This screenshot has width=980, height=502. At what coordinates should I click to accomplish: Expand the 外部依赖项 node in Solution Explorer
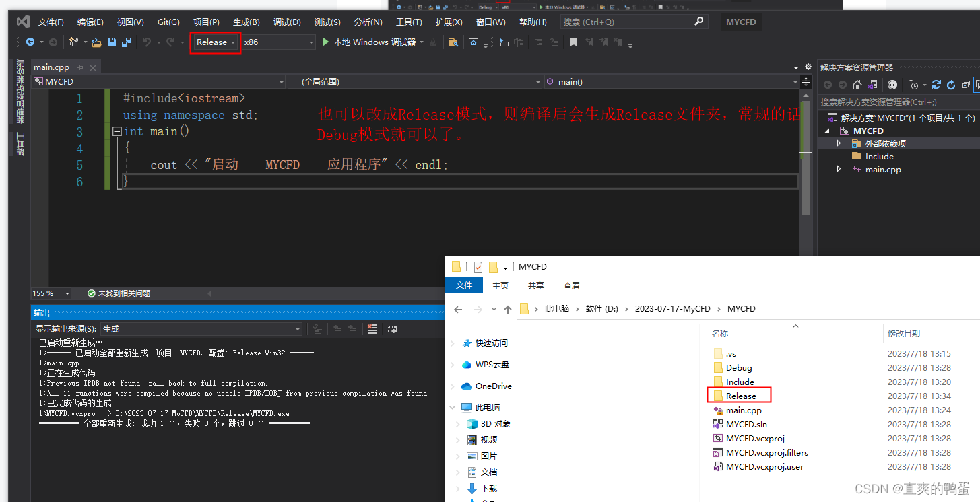837,143
